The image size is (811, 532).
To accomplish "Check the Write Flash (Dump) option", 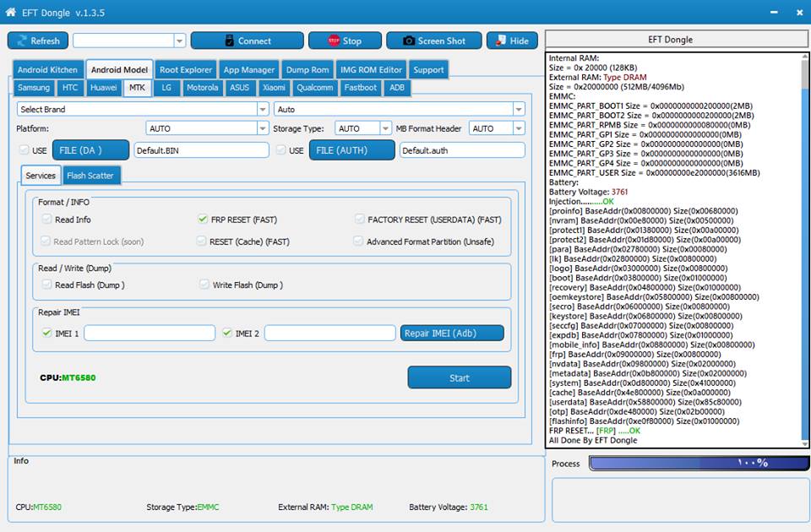I will [x=204, y=285].
